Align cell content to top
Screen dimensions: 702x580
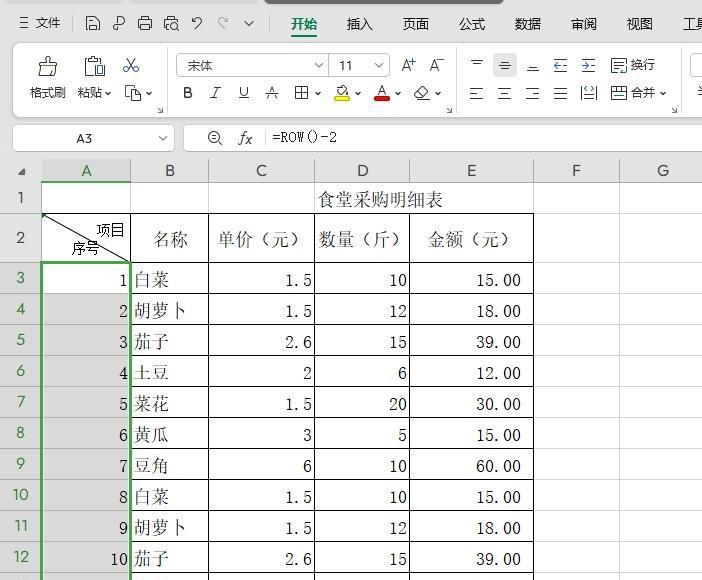tap(477, 65)
